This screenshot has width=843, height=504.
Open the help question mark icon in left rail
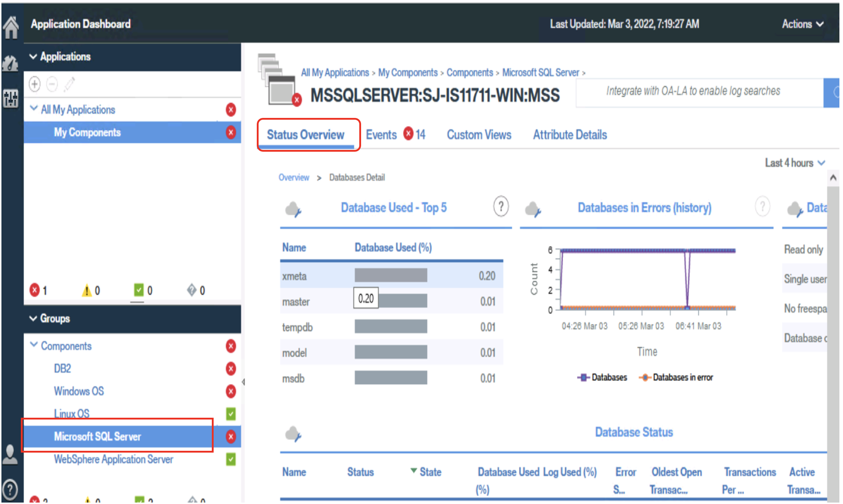tap(10, 489)
